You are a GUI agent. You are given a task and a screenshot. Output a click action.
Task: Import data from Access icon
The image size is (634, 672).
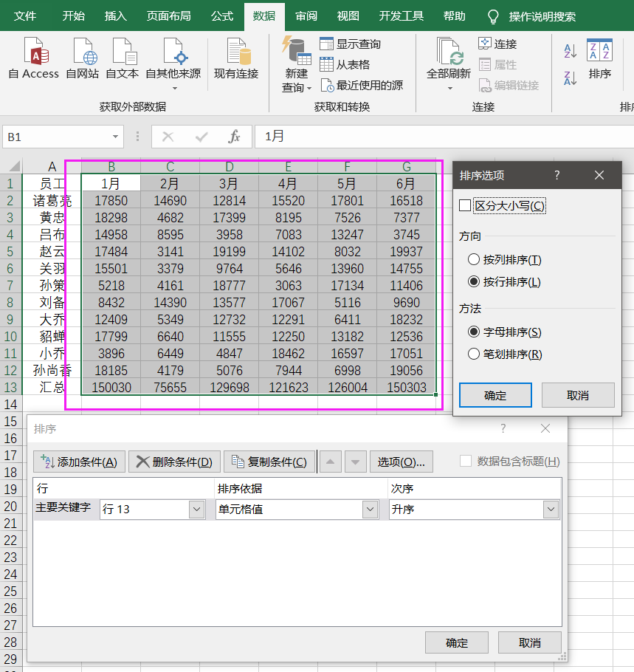[x=34, y=58]
